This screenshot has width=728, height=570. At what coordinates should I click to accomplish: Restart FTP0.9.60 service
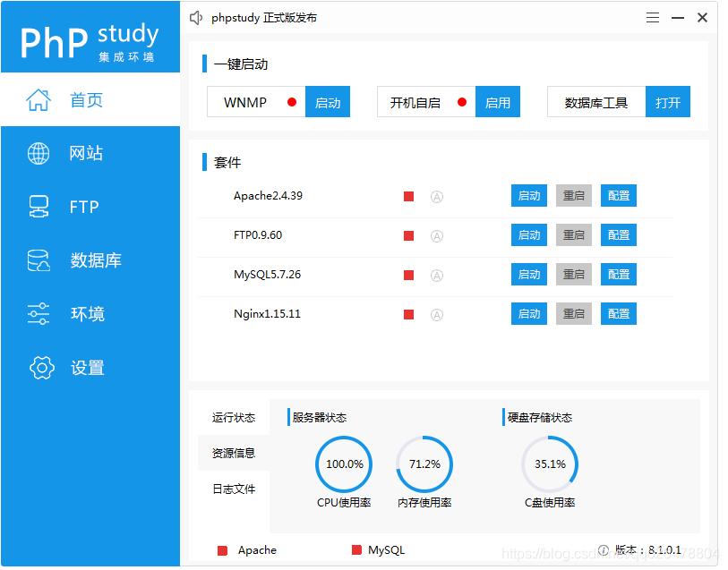click(574, 235)
